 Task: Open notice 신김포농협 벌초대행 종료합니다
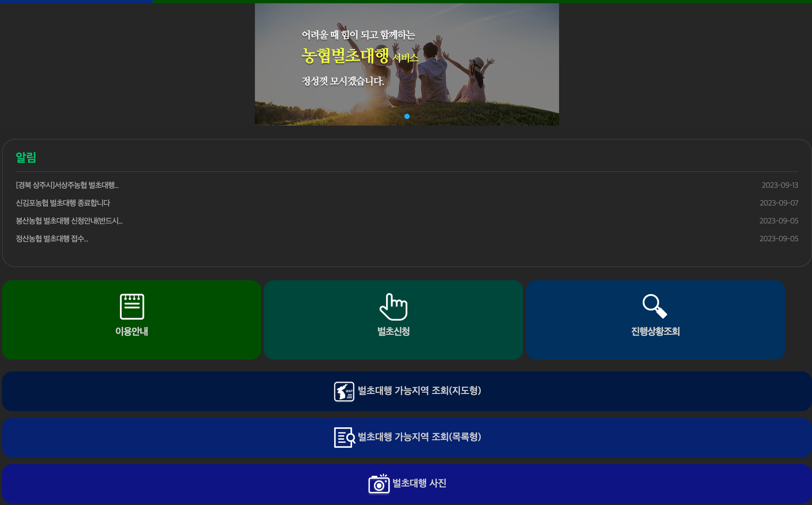point(63,203)
